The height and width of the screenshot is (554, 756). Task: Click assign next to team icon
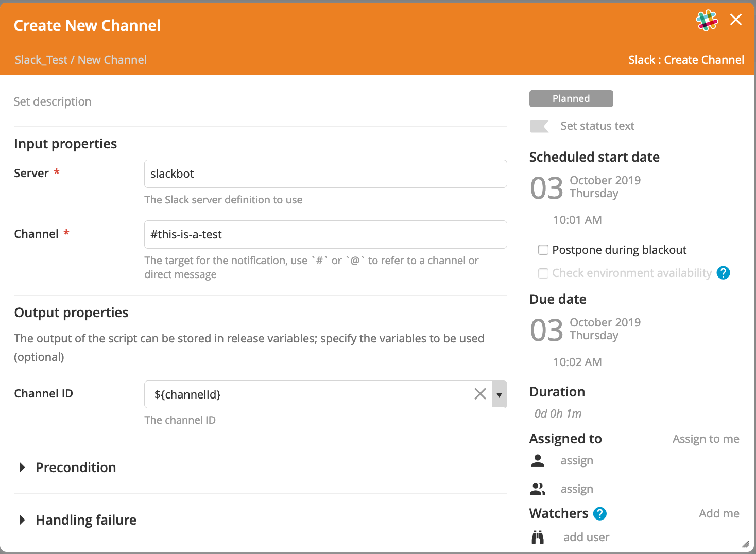click(x=577, y=489)
